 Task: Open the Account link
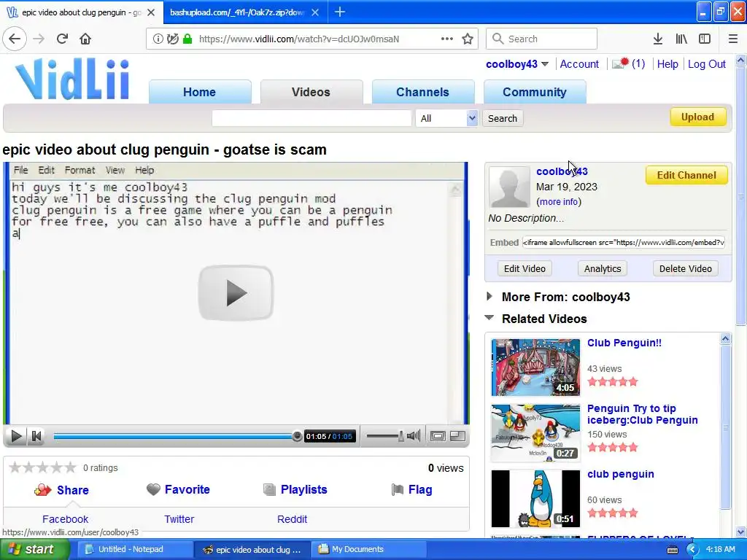point(579,64)
